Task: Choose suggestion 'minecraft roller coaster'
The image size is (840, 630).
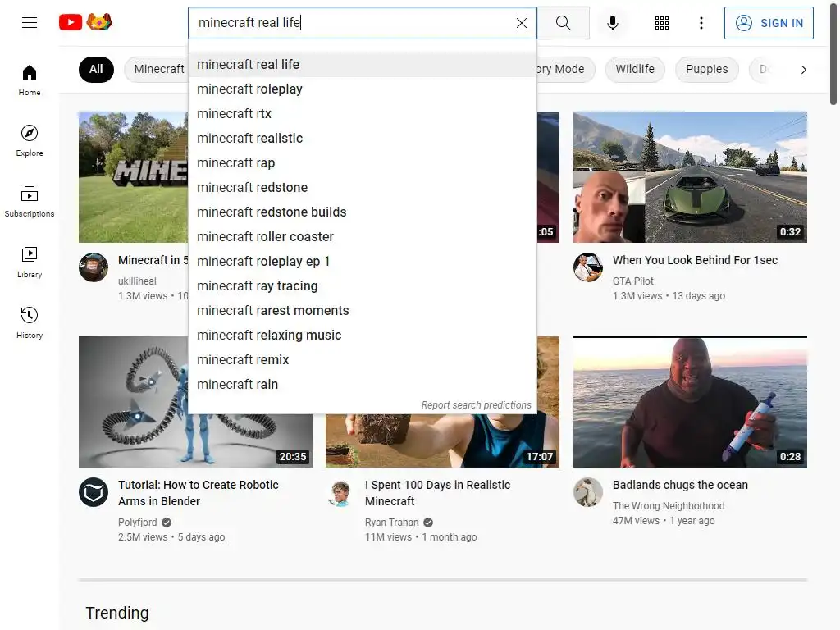Action: pos(362,237)
